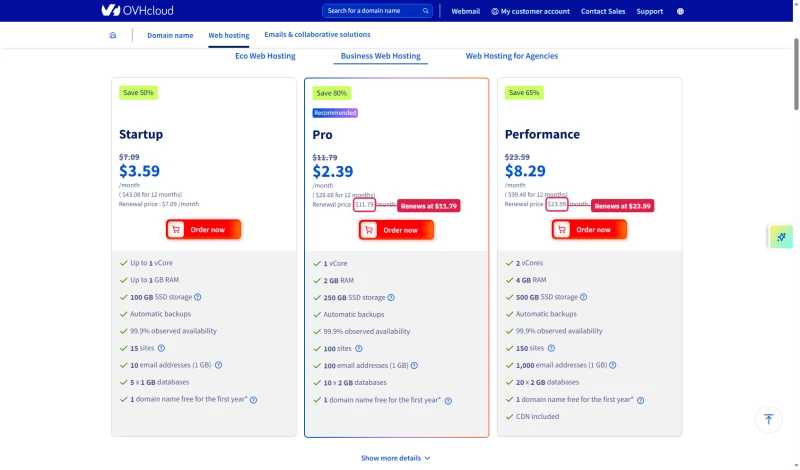The image size is (800, 470).
Task: Open Emails & collaborative solutions menu
Action: 317,34
